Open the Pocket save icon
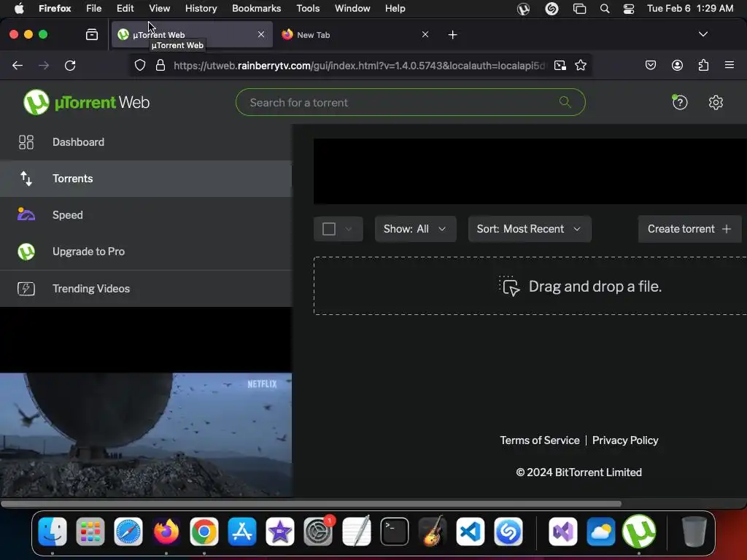747x560 pixels. (x=650, y=65)
